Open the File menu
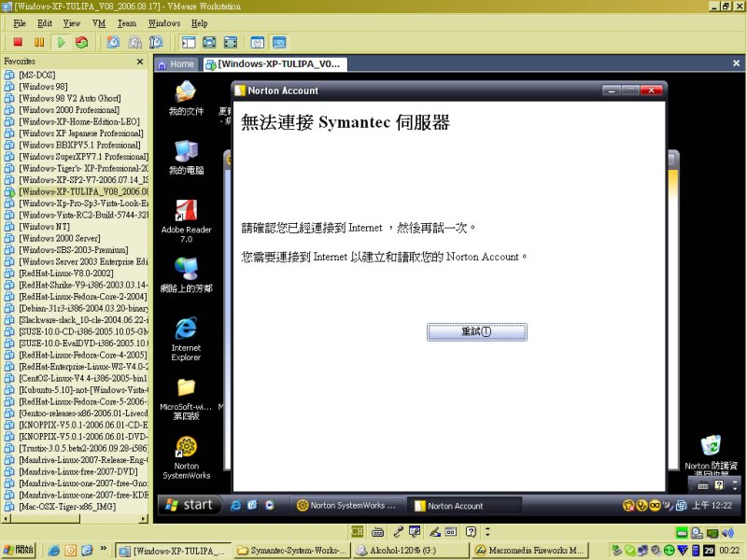747x560 pixels. 20,23
